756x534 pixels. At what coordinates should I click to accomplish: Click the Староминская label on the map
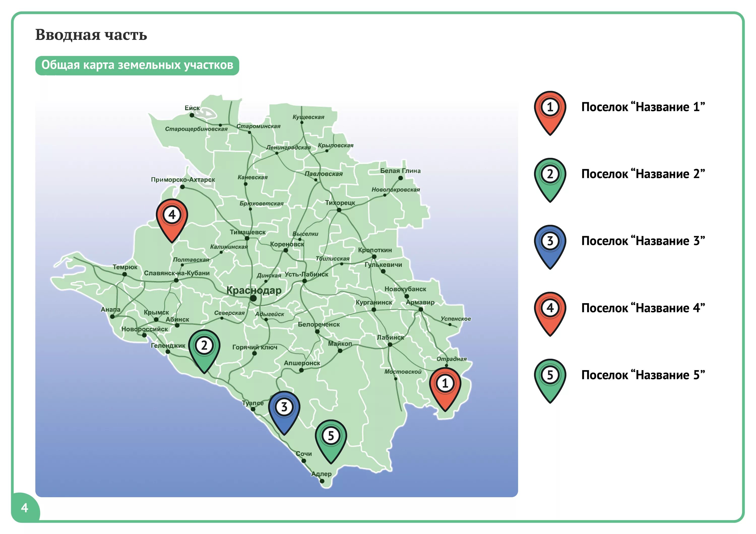(x=259, y=126)
